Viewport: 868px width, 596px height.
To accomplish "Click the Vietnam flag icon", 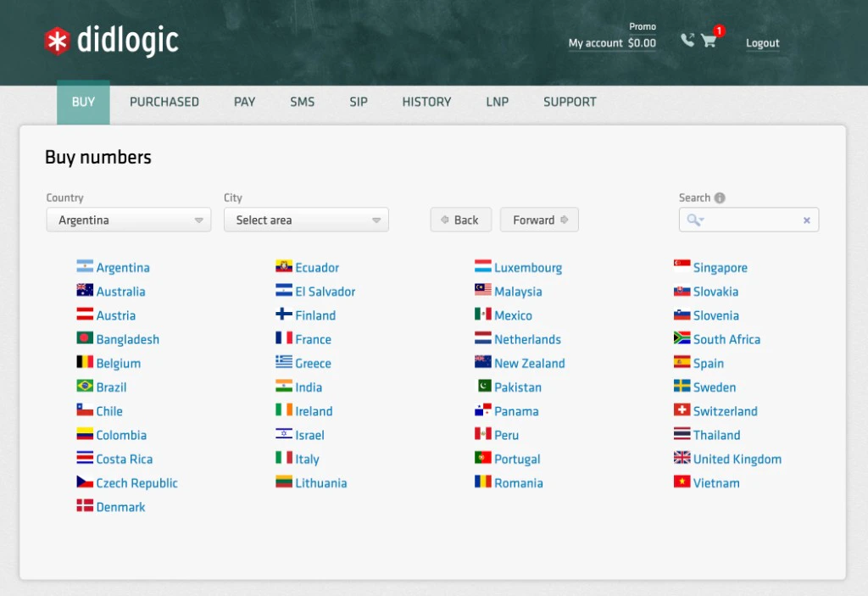I will 682,482.
